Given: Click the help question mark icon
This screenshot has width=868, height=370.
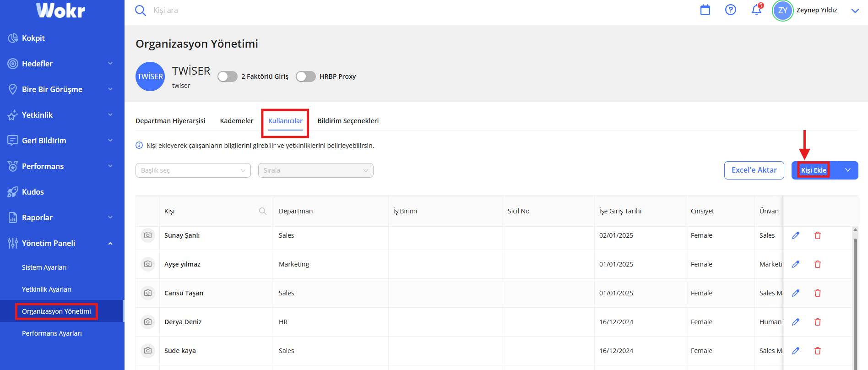Looking at the screenshot, I should click(731, 10).
